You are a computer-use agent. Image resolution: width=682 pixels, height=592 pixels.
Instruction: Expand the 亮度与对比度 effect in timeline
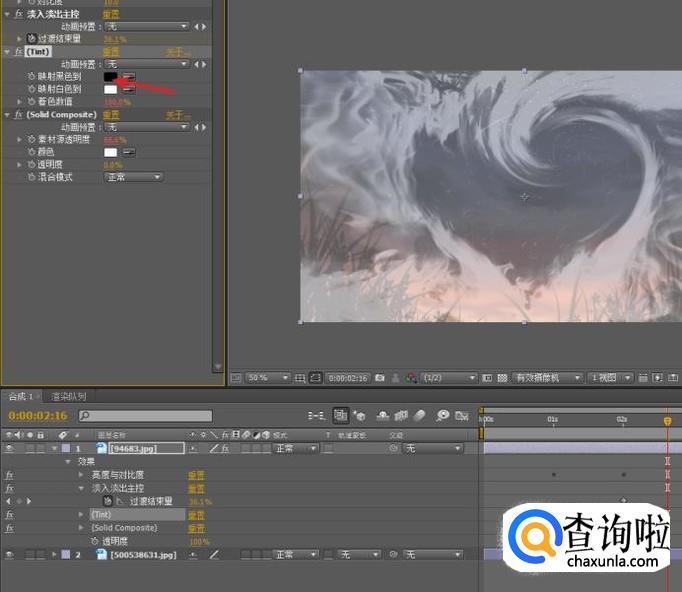coord(82,475)
